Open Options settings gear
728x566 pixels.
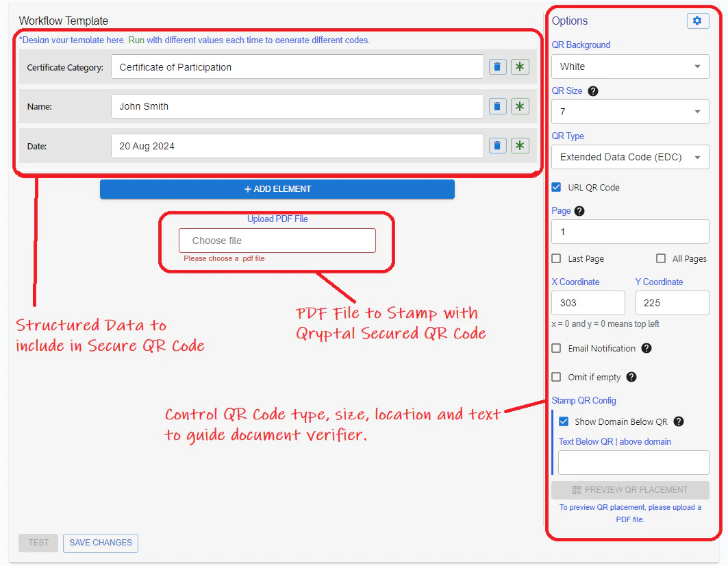697,21
